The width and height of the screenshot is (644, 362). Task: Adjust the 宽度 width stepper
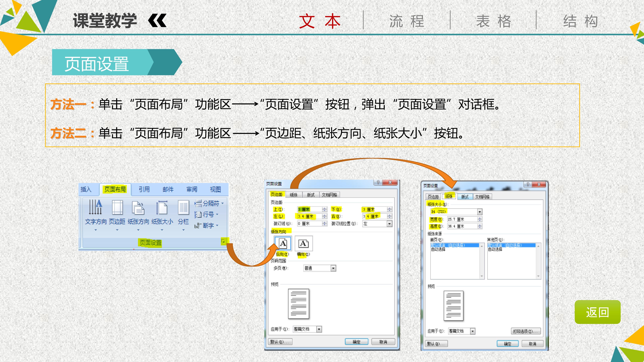pyautogui.click(x=479, y=219)
